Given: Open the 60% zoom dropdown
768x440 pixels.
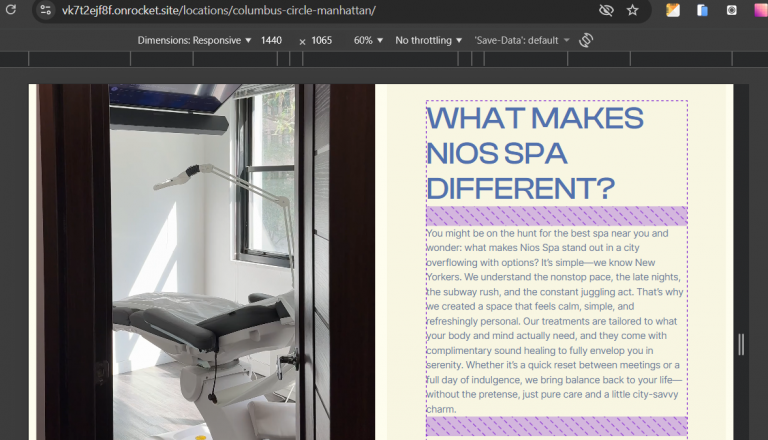Looking at the screenshot, I should point(368,40).
